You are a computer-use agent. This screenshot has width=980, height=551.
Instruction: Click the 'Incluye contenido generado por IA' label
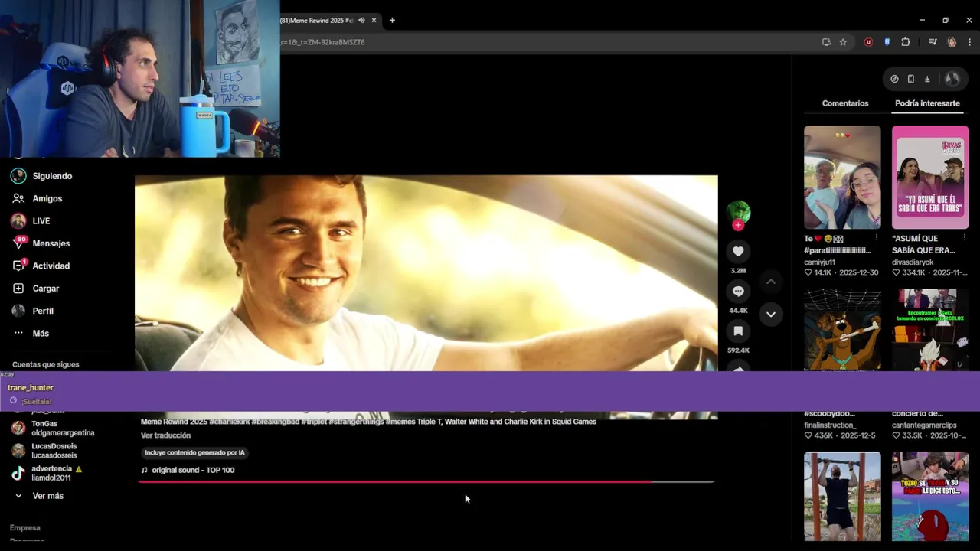(x=194, y=452)
